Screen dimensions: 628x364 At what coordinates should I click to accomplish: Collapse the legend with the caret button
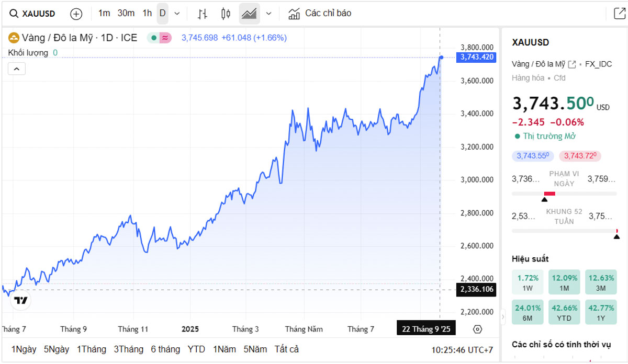coord(16,69)
